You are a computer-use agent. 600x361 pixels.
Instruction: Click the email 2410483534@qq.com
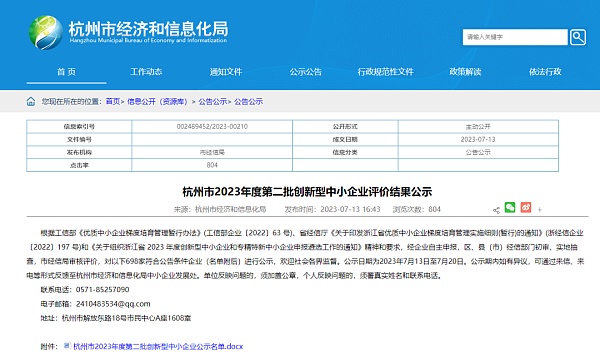coord(113,304)
